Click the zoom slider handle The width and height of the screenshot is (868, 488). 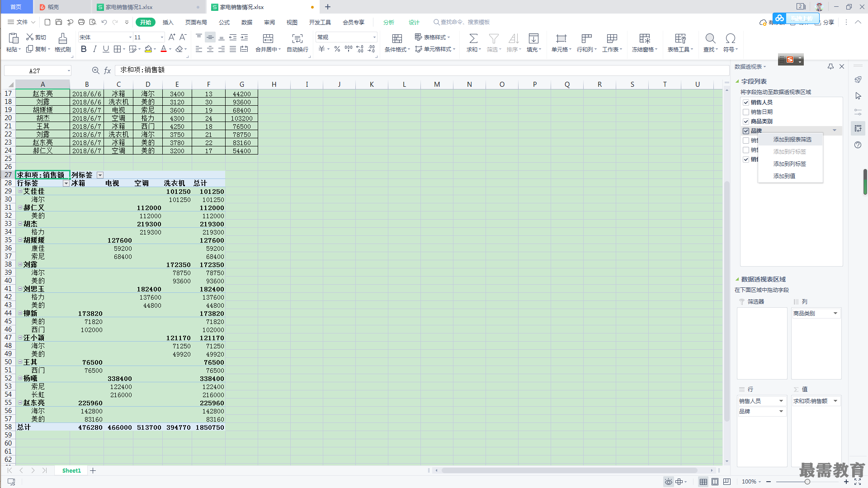point(807,482)
